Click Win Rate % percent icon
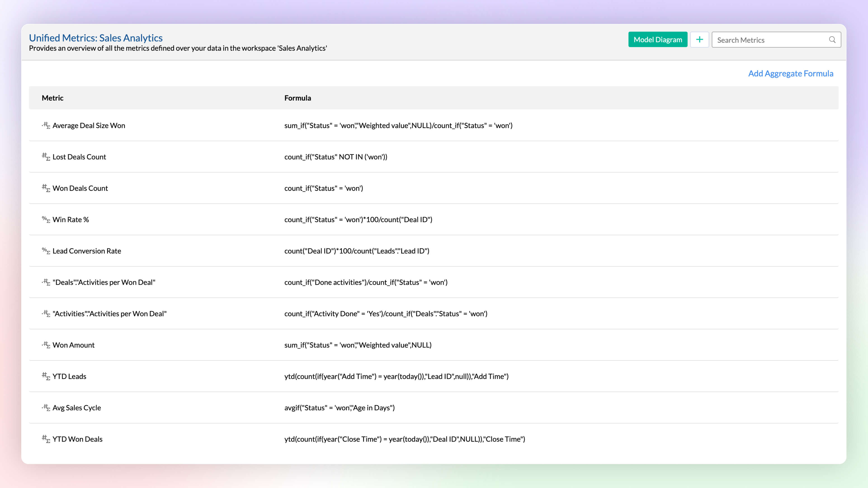The image size is (868, 488). tap(46, 219)
